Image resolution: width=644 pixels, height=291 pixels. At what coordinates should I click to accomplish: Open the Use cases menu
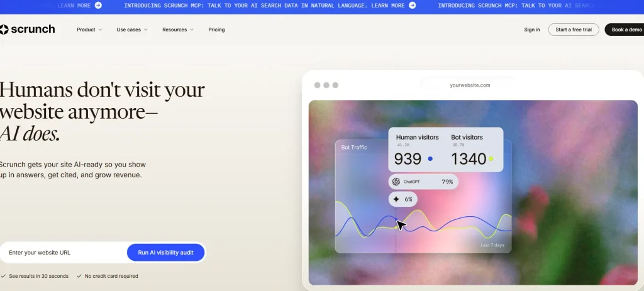[132, 30]
